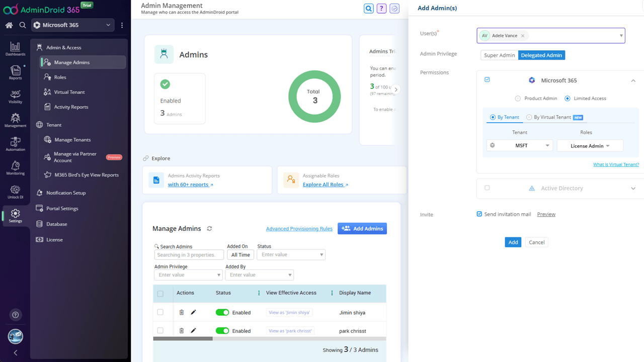Open the Management section

16,120
